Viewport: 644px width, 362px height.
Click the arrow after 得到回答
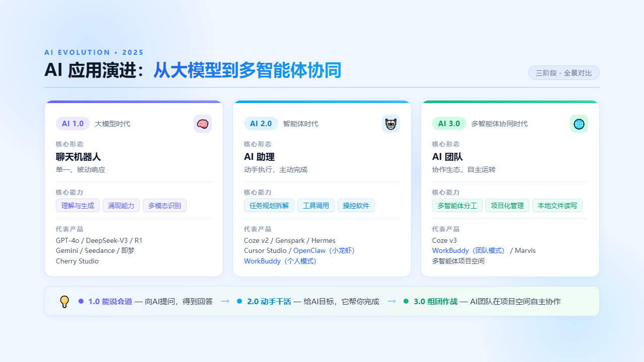point(225,301)
